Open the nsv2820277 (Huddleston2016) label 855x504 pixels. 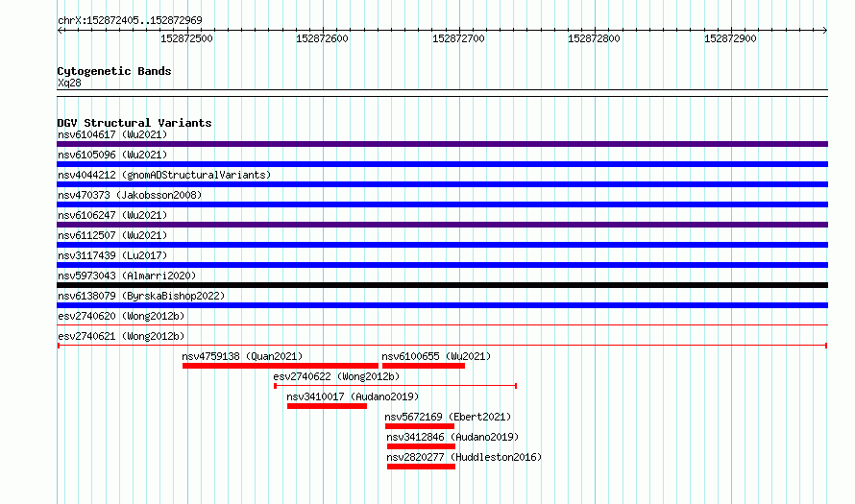(x=464, y=457)
